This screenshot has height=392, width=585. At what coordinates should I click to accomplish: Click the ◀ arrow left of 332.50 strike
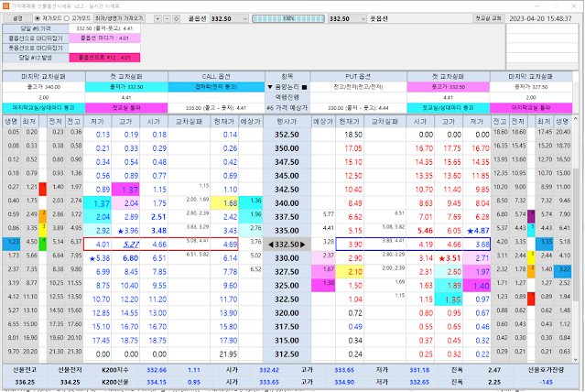[270, 245]
